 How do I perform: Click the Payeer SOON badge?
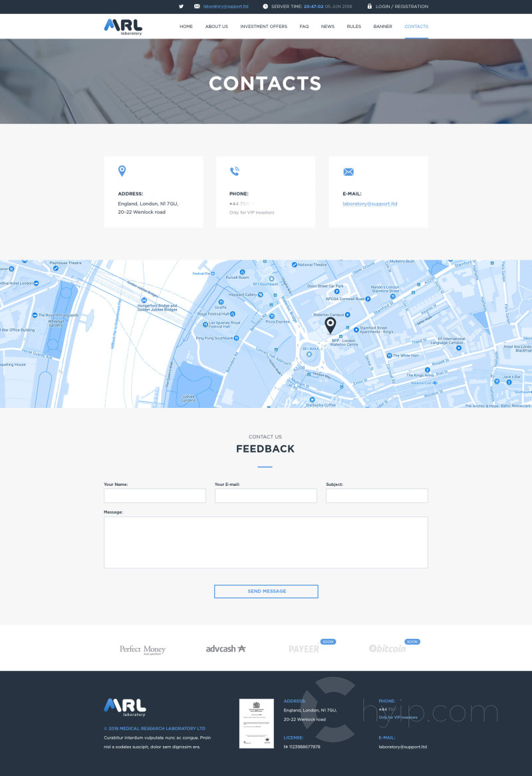tap(328, 642)
